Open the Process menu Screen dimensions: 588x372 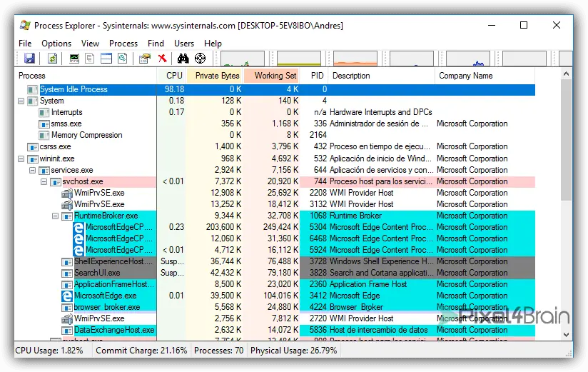point(123,44)
